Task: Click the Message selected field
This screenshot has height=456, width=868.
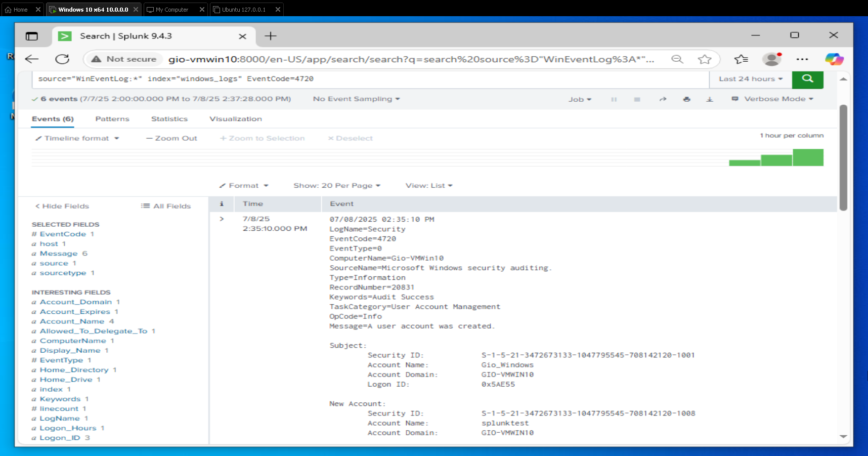Action: (59, 254)
